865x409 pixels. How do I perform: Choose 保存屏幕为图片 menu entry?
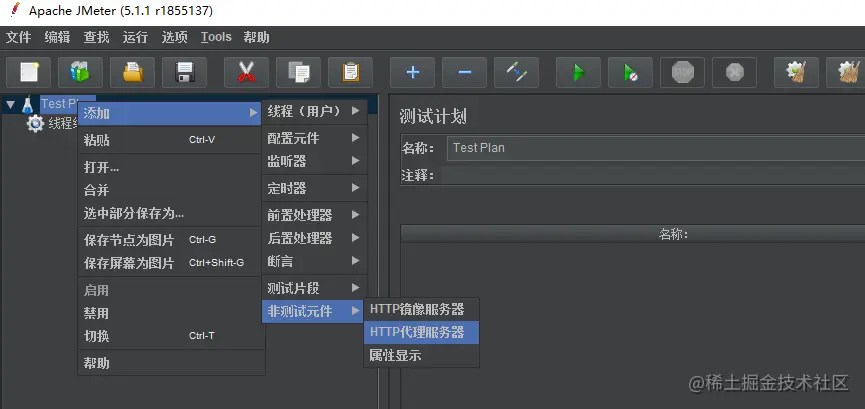click(170, 263)
